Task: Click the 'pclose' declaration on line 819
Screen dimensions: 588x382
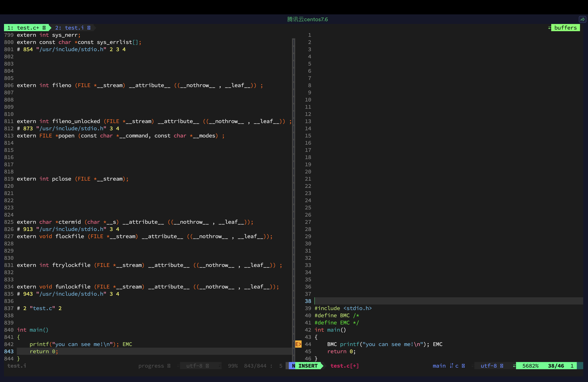Action: pyautogui.click(x=73, y=179)
